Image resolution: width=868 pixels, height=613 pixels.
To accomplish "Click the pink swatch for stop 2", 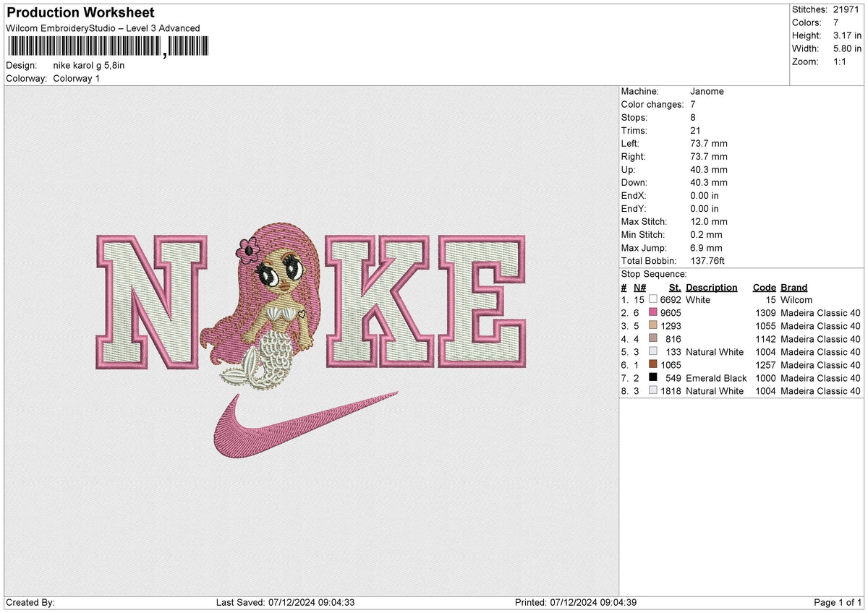I will [x=653, y=312].
